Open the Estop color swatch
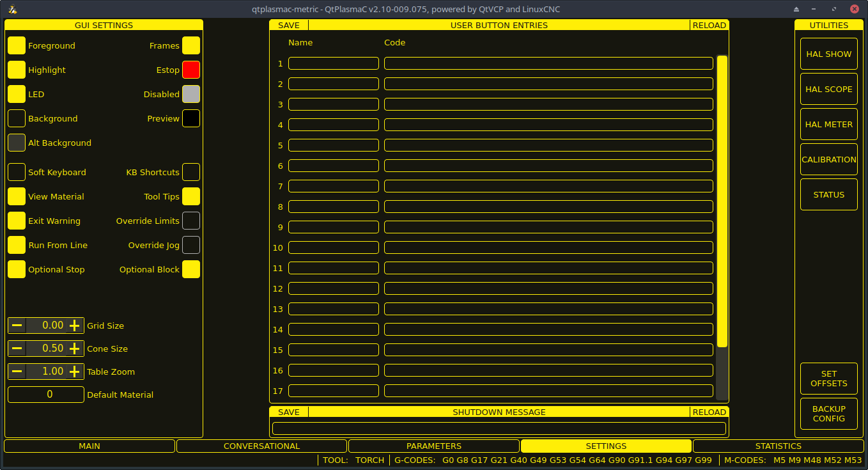The height and width of the screenshot is (470, 868). pyautogui.click(x=191, y=70)
